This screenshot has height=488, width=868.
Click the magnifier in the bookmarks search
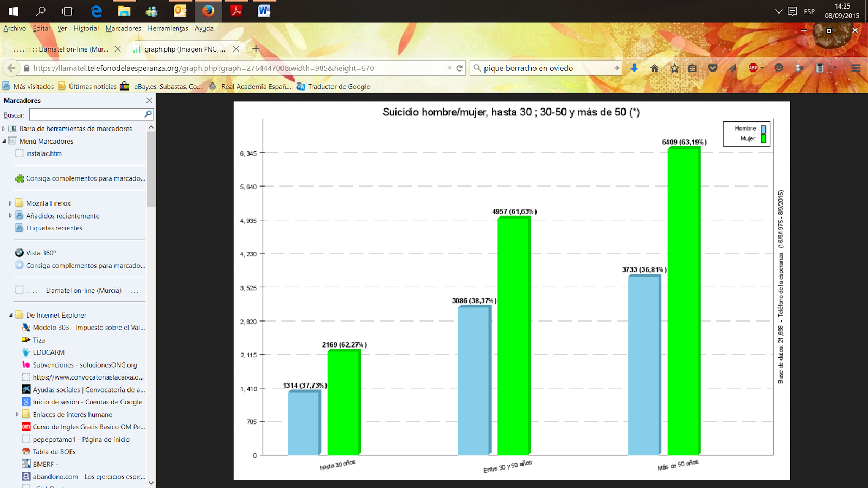click(x=148, y=114)
